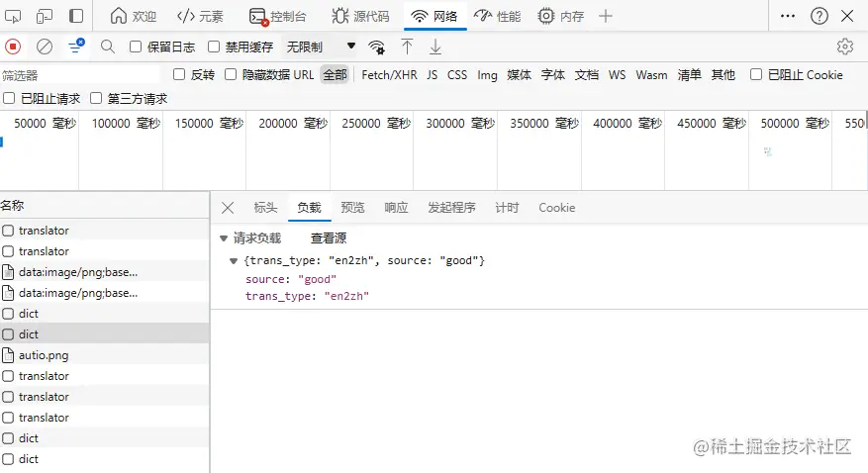Stop recording the network log

(x=13, y=47)
